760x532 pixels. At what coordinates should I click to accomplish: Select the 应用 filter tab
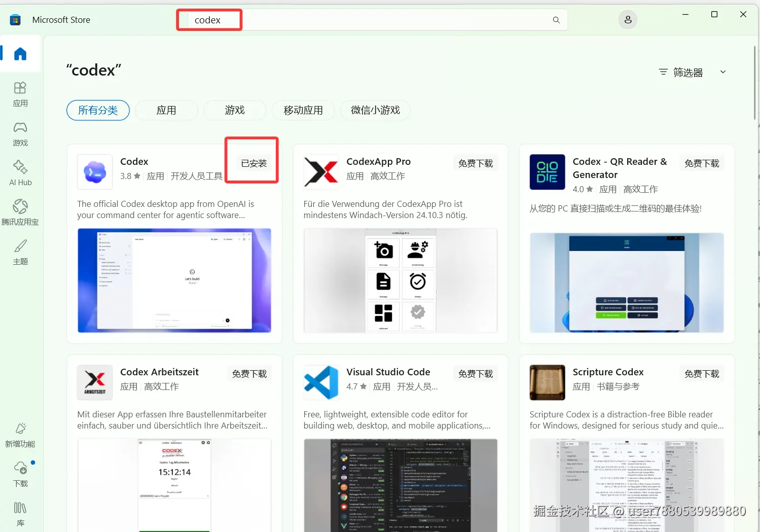(166, 110)
